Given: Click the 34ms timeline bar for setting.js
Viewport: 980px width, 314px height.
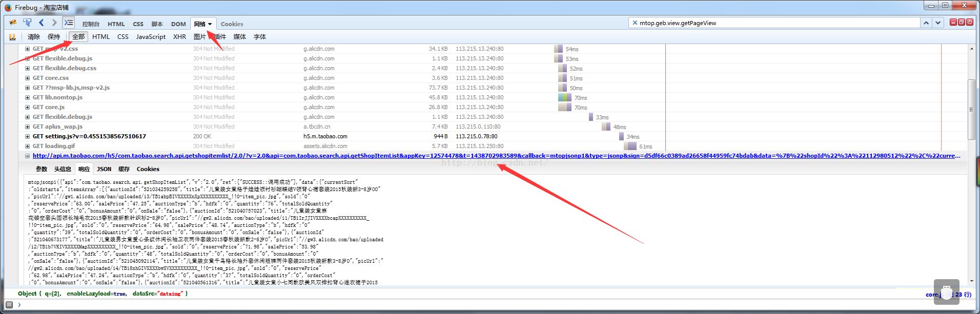Looking at the screenshot, I should 621,137.
